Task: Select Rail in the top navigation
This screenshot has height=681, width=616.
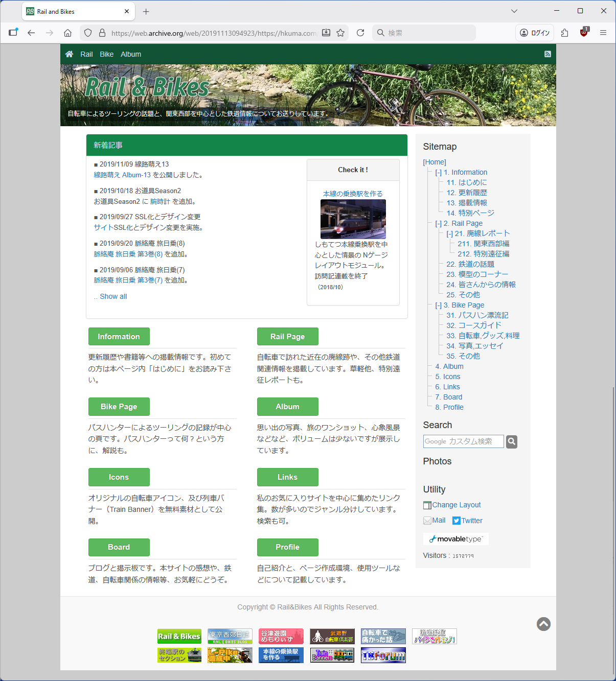Action: click(86, 54)
